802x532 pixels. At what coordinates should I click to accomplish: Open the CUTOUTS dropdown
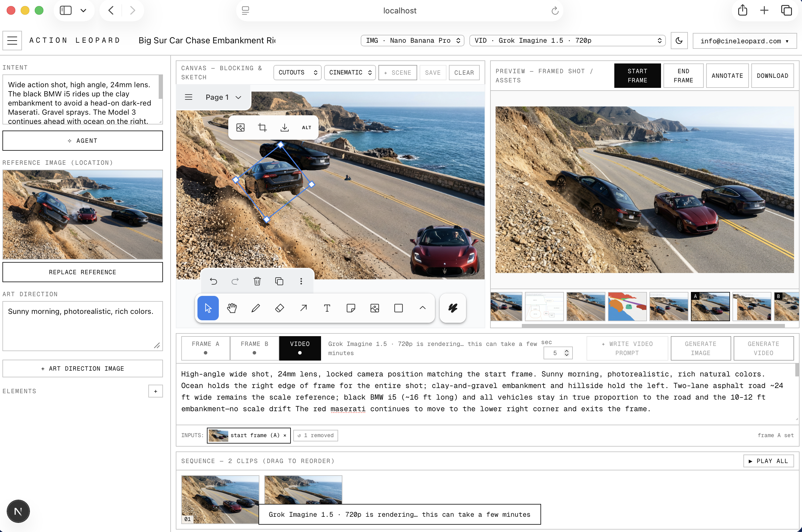point(297,73)
